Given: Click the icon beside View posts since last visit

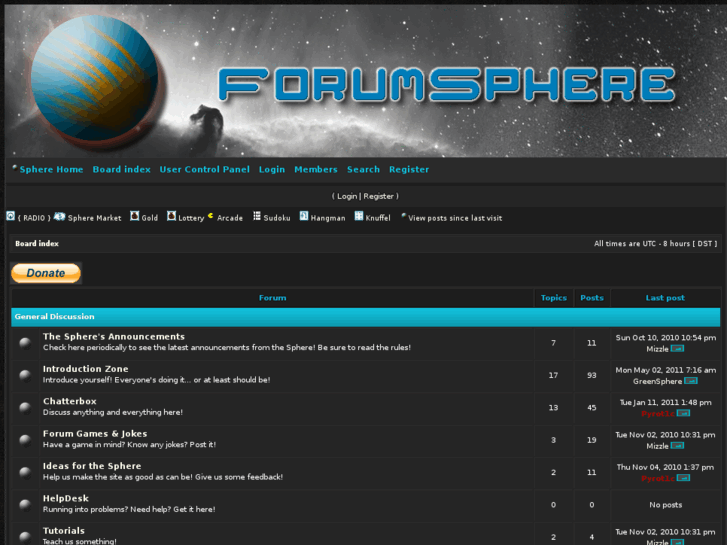Looking at the screenshot, I should (403, 216).
